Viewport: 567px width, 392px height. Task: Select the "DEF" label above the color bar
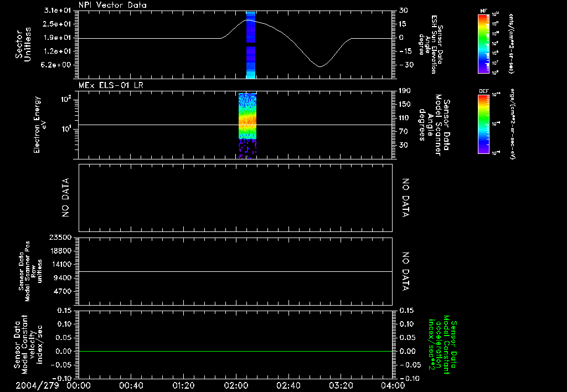(x=483, y=91)
